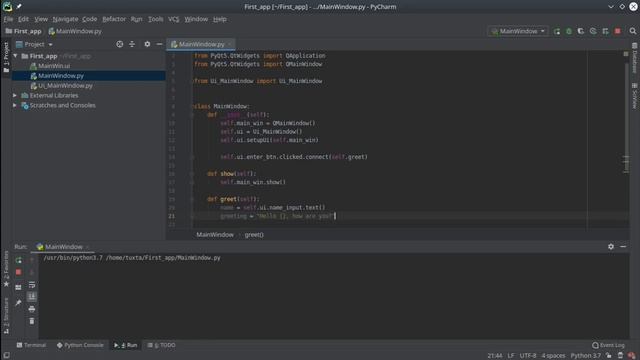Click the locate/scroll from source target icon
The height and width of the screenshot is (360, 640).
[x=120, y=44]
